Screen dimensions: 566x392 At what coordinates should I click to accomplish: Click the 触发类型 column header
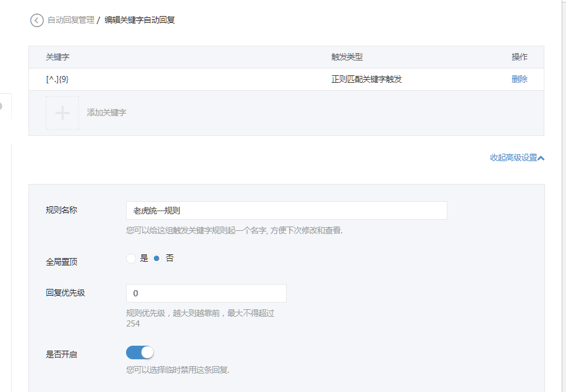coord(347,57)
